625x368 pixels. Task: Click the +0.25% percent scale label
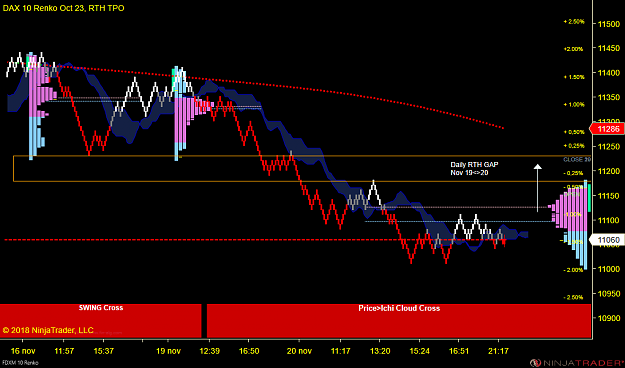tap(574, 146)
